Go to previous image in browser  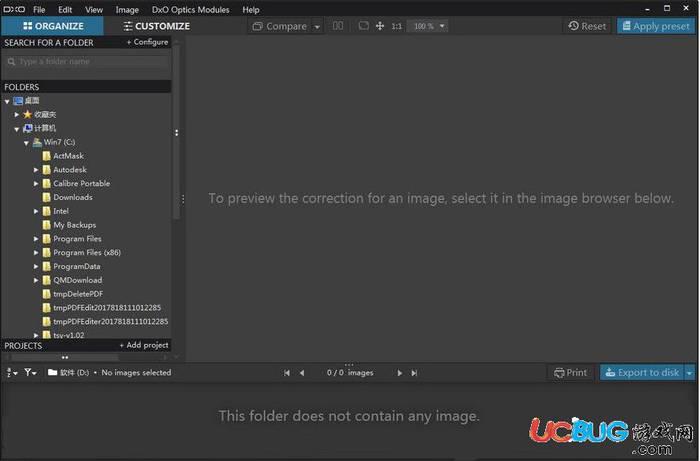click(302, 373)
